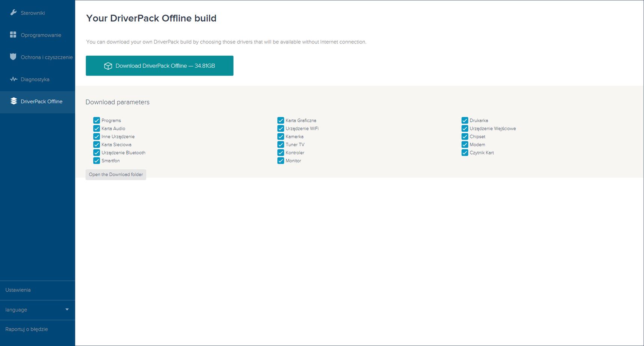Uncheck the Drukarka checkbox
The height and width of the screenshot is (346, 644).
click(x=465, y=120)
